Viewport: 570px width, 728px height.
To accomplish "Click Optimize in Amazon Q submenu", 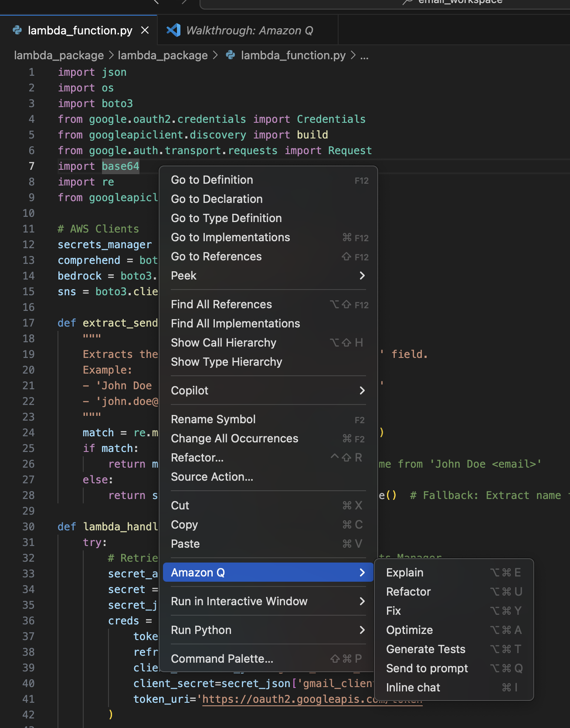I will [409, 630].
